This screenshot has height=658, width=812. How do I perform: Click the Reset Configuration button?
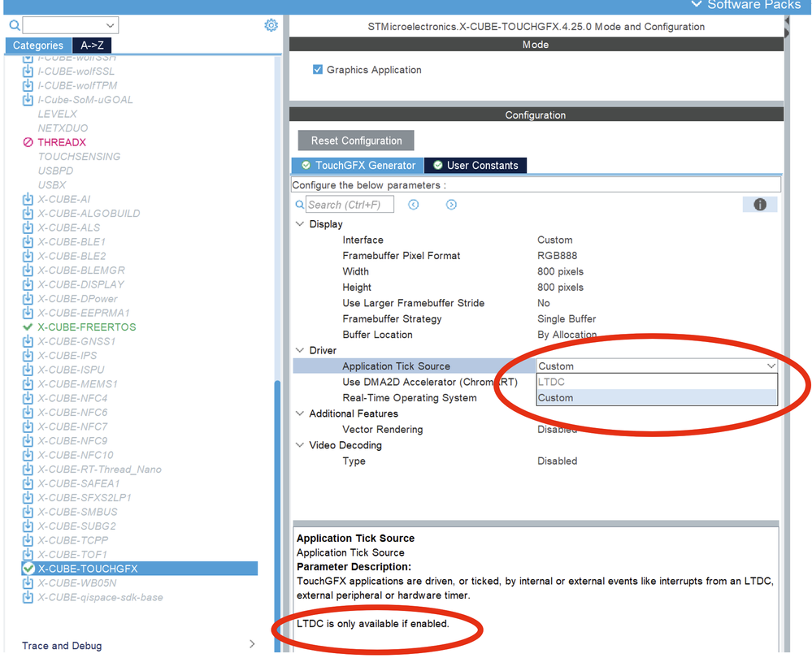(356, 141)
